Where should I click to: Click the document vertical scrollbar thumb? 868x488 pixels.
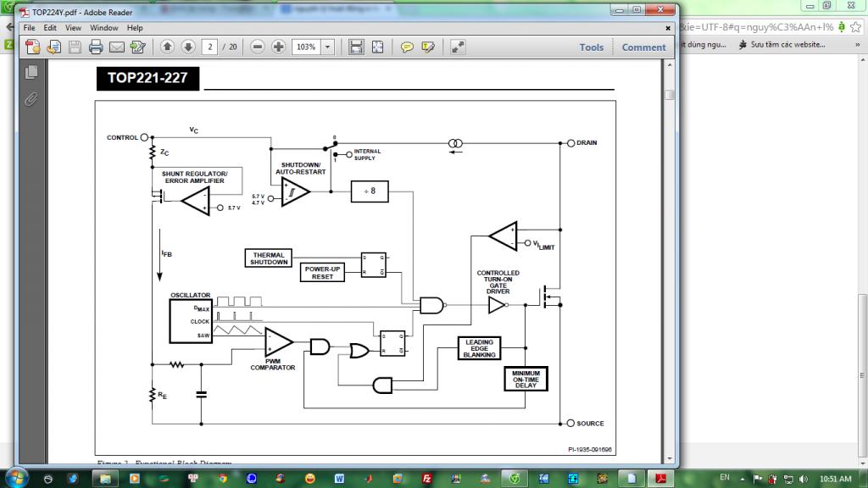click(670, 95)
